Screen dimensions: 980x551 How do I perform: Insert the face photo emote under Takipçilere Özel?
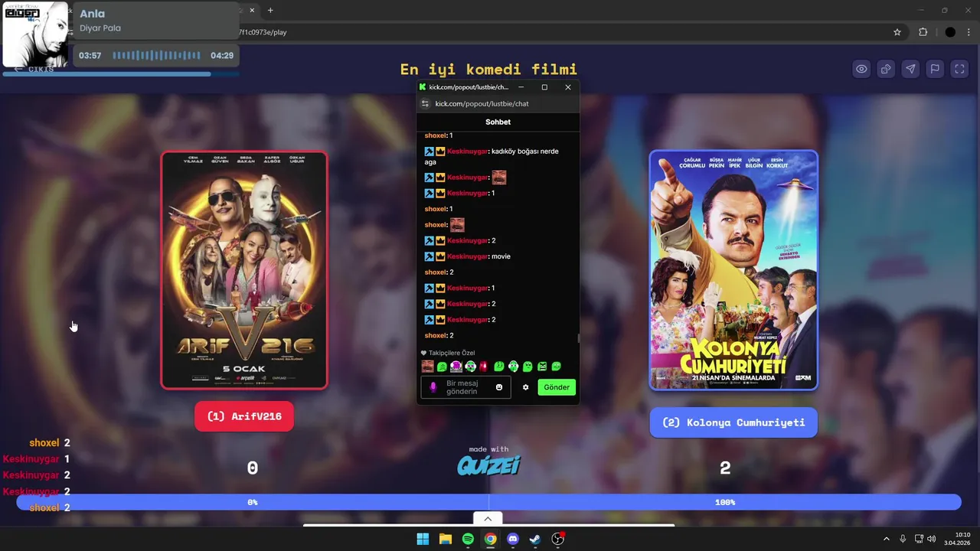[427, 367]
